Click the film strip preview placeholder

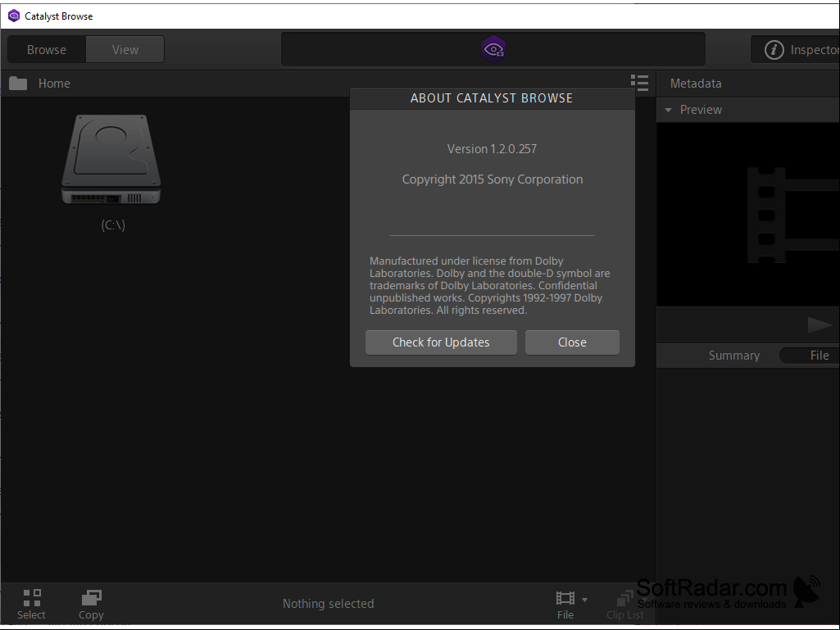793,215
